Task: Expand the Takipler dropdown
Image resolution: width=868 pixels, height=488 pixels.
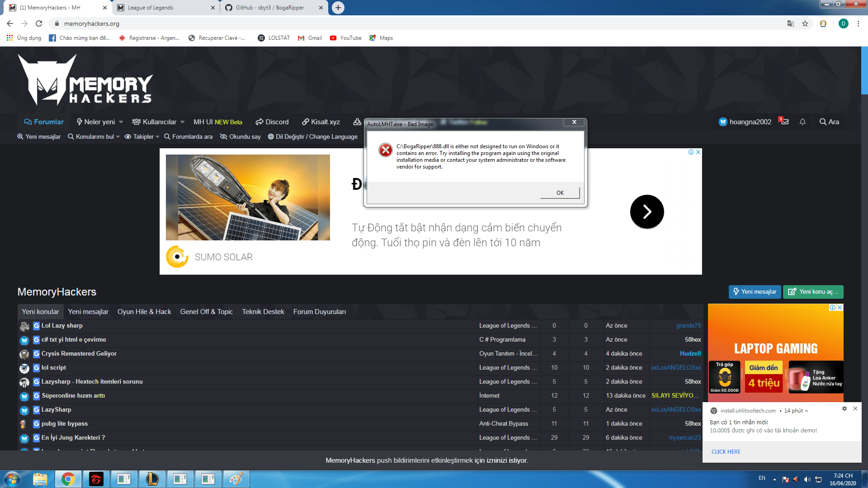Action: 157,137
